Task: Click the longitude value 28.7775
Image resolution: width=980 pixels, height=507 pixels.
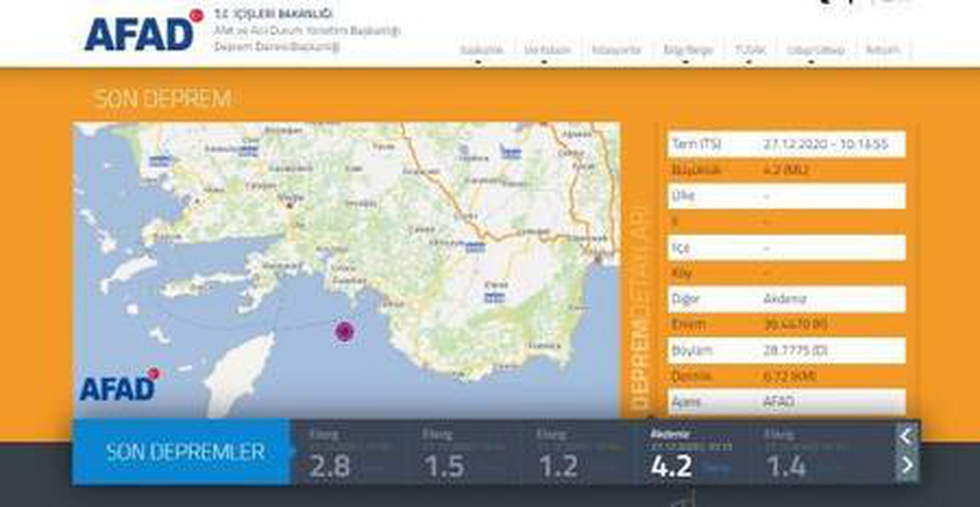Action: [795, 350]
